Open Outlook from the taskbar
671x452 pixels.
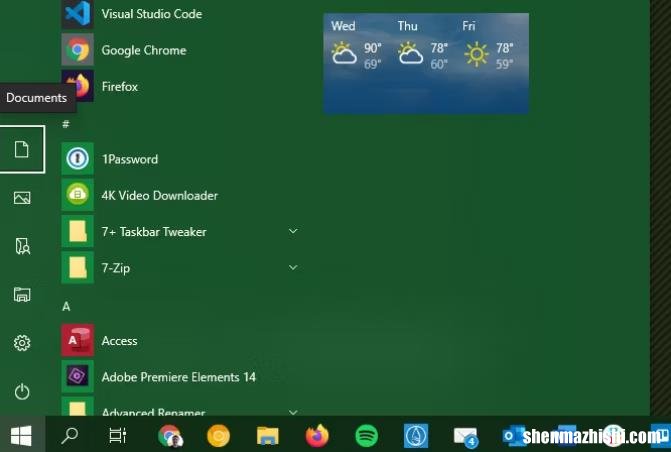tap(514, 436)
